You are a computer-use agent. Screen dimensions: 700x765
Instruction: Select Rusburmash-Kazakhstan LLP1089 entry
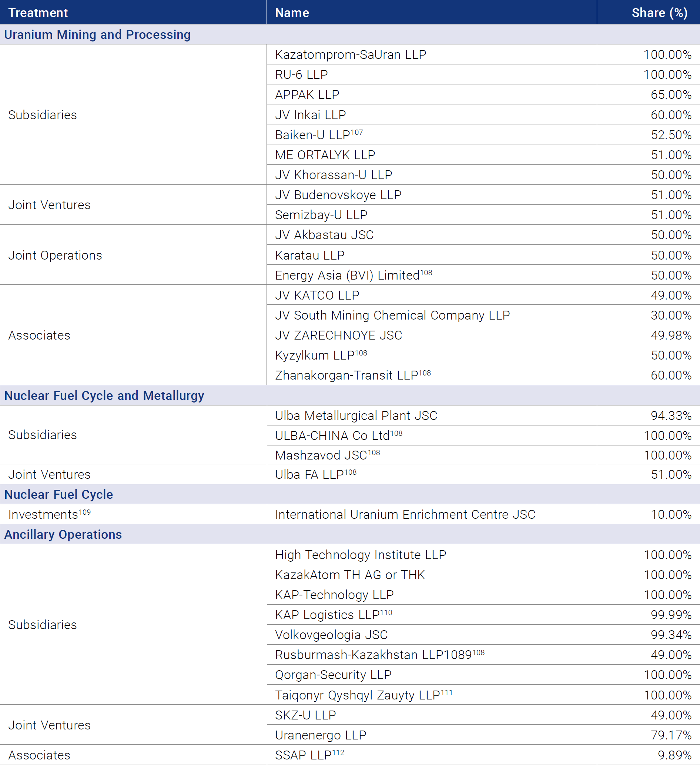coord(380,655)
